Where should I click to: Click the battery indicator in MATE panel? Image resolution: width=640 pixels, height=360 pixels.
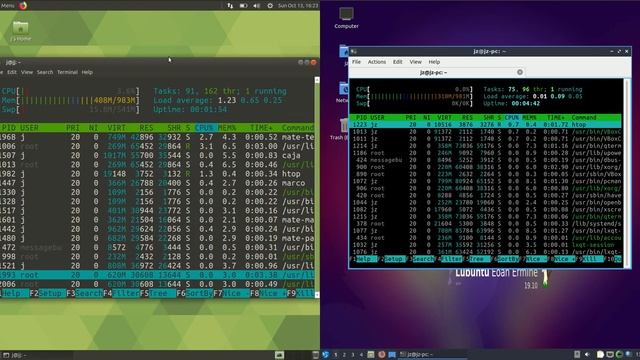243,6
